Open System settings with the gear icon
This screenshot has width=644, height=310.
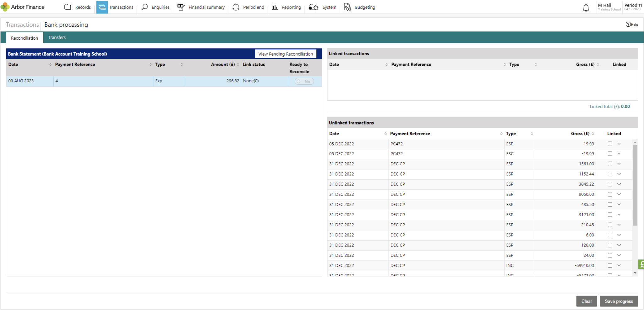click(x=313, y=7)
